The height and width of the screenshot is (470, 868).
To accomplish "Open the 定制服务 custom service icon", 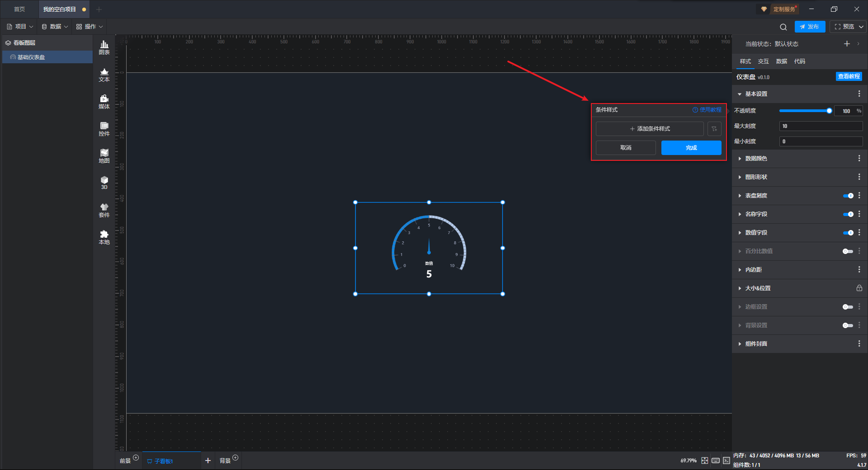I will (x=779, y=9).
